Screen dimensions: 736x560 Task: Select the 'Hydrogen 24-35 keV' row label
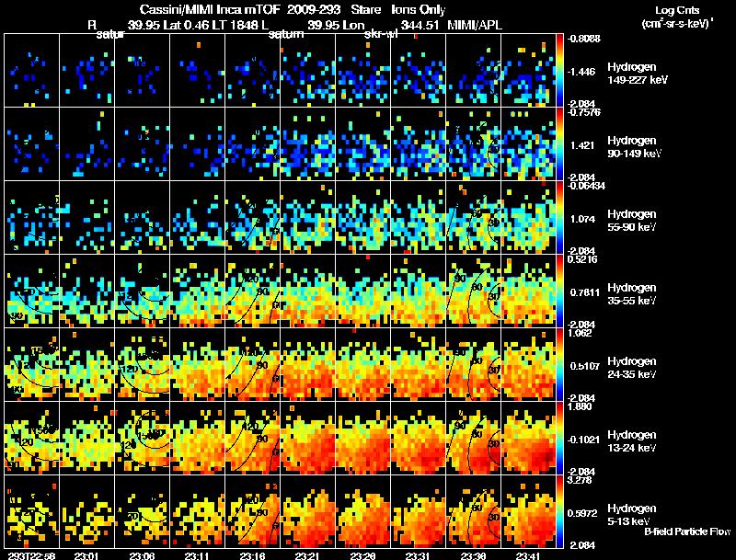tap(632, 368)
